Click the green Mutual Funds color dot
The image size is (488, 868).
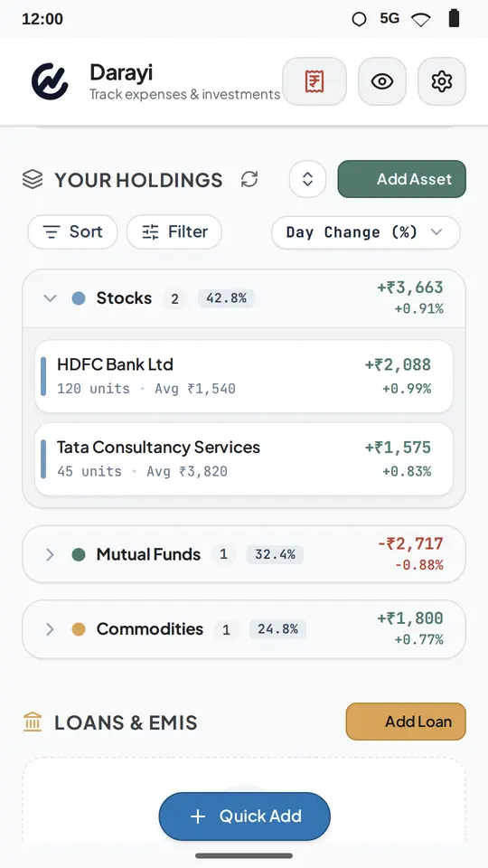point(79,554)
